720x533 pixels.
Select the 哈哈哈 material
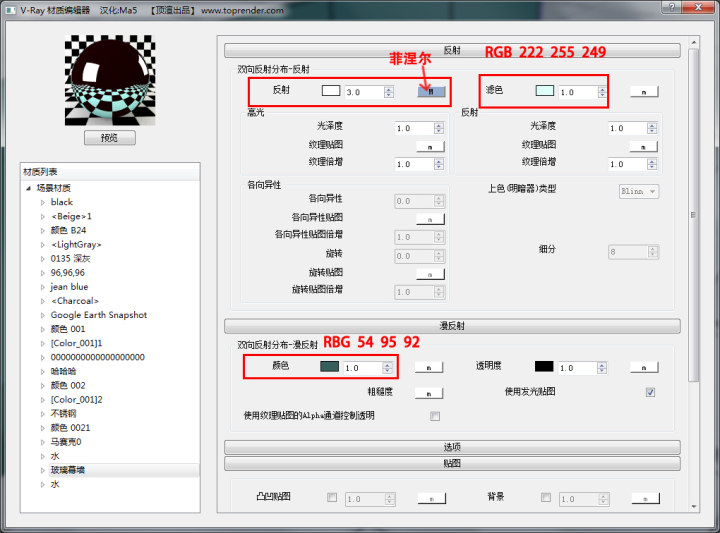click(x=63, y=371)
